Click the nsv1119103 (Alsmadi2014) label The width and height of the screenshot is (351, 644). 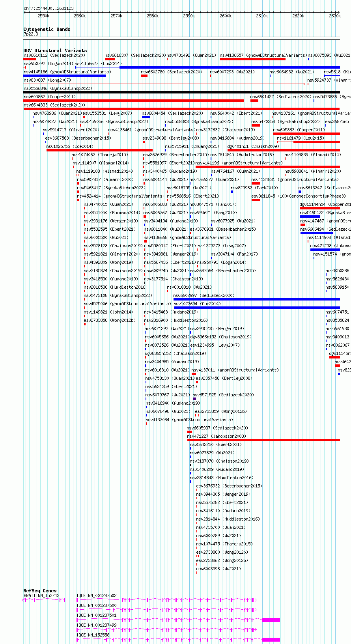(x=105, y=171)
